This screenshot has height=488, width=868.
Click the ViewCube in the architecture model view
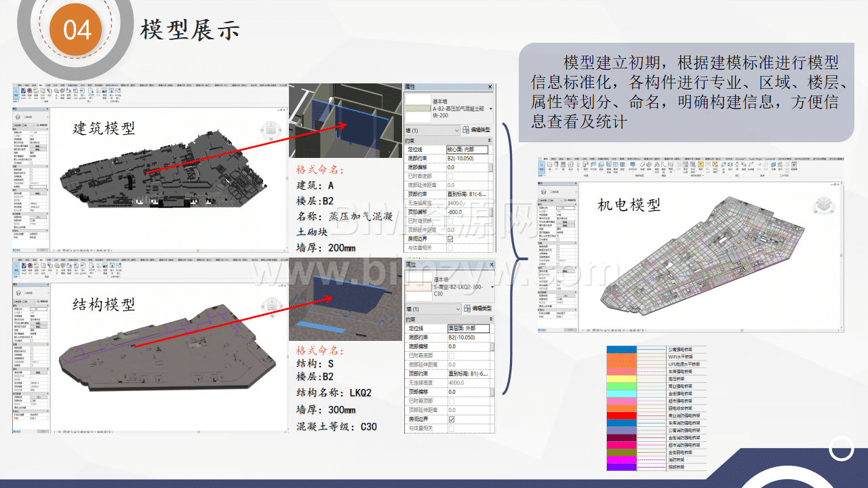tap(270, 129)
